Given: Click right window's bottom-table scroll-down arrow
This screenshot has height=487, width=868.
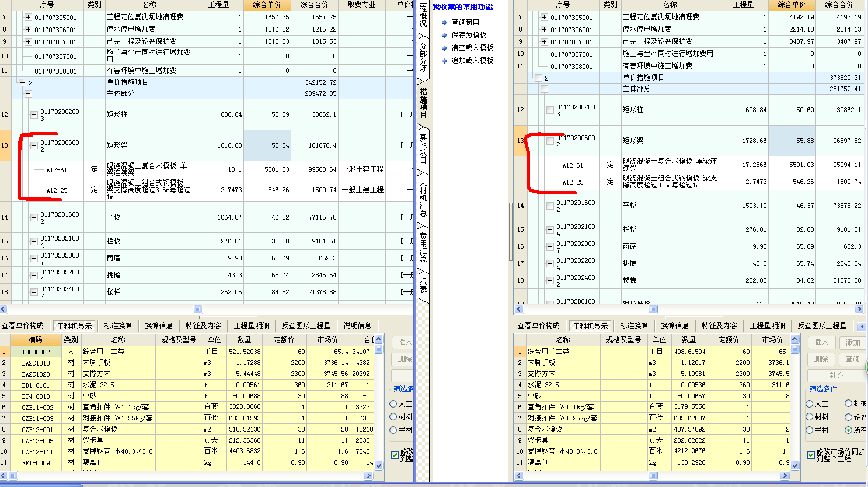Looking at the screenshot, I should (794, 465).
